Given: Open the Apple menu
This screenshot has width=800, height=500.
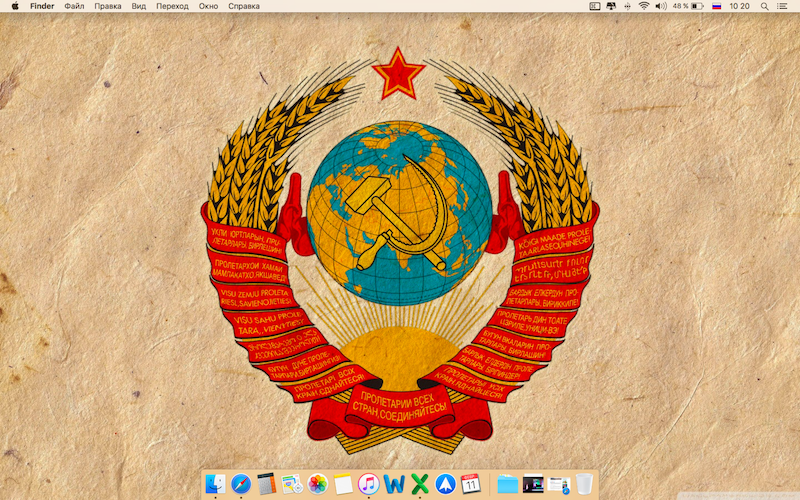Looking at the screenshot, I should point(15,6).
